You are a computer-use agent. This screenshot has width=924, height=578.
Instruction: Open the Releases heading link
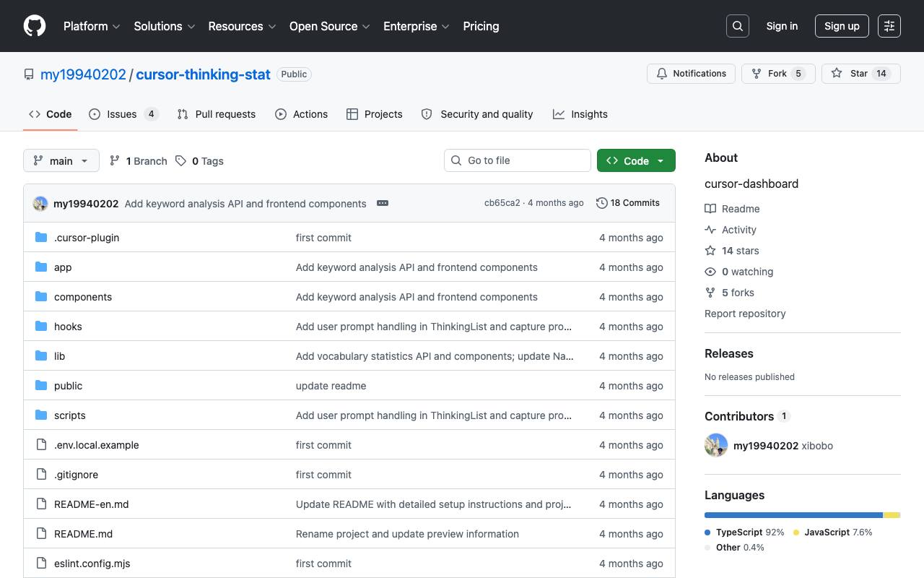point(729,353)
